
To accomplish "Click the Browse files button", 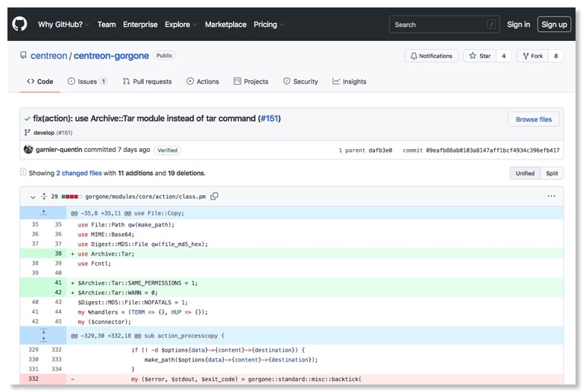I will (x=534, y=119).
